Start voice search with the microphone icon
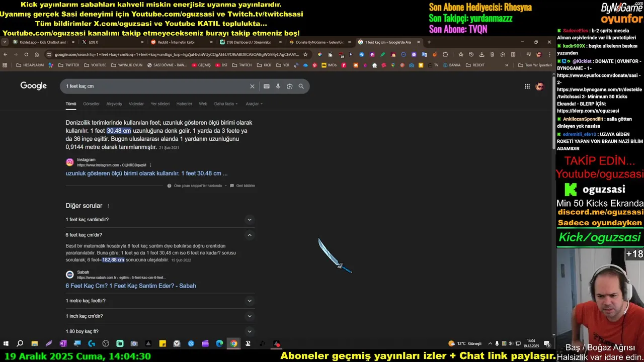Image resolution: width=644 pixels, height=362 pixels. click(278, 86)
